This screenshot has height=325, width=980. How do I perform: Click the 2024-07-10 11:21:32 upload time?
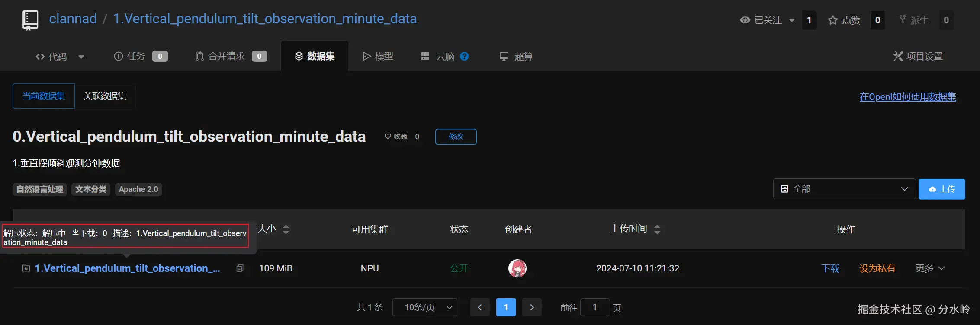[638, 268]
